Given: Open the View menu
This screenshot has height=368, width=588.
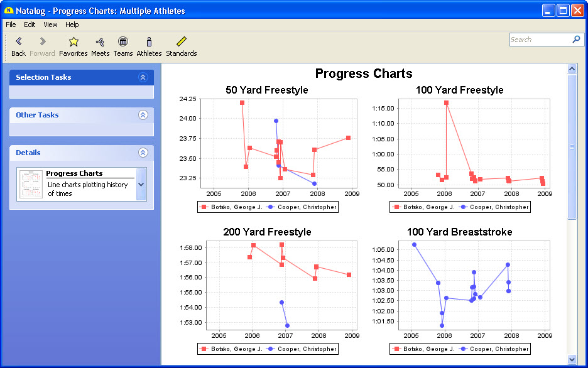Looking at the screenshot, I should click(x=50, y=24).
